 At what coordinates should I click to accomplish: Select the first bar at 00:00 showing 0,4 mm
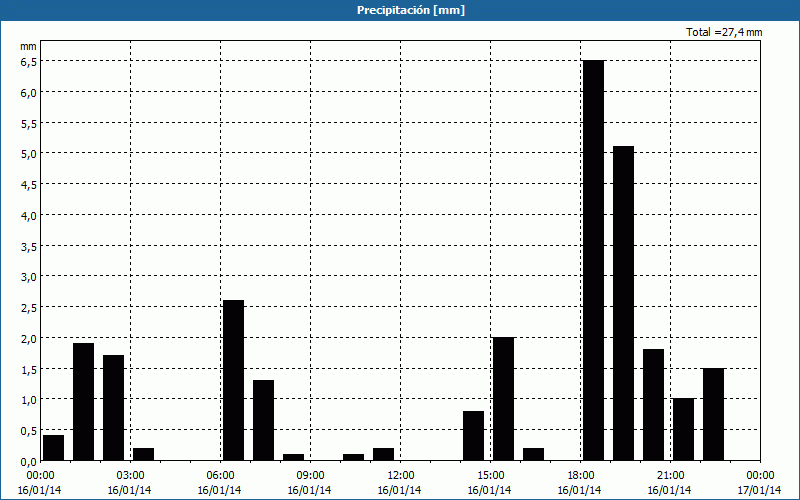[x=54, y=448]
